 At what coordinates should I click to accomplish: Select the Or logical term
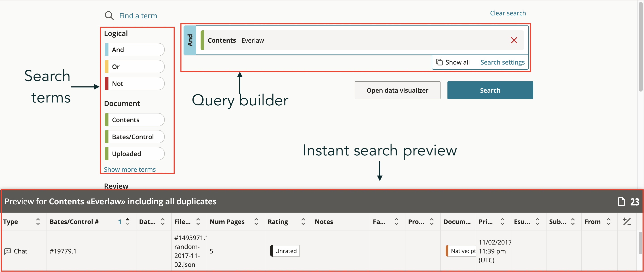pos(134,67)
